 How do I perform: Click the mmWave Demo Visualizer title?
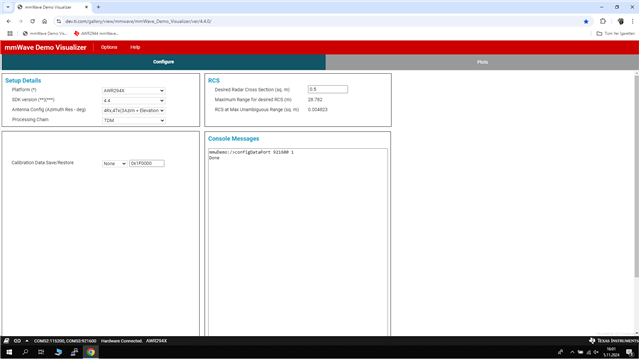[x=45, y=47]
